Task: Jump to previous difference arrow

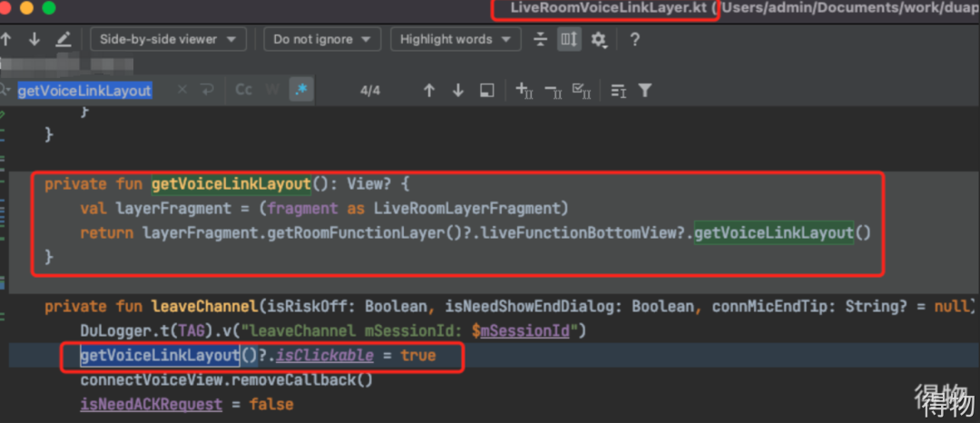Action: point(7,39)
